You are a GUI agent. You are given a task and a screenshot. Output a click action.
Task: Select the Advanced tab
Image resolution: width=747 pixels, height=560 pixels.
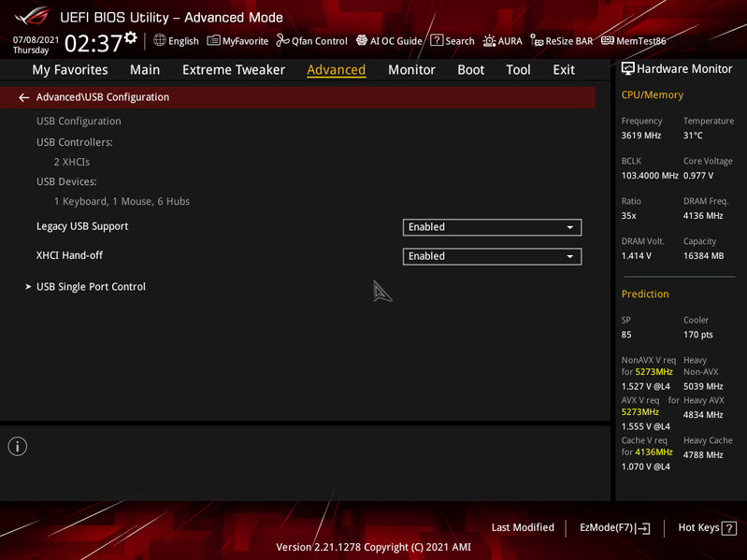pos(337,70)
